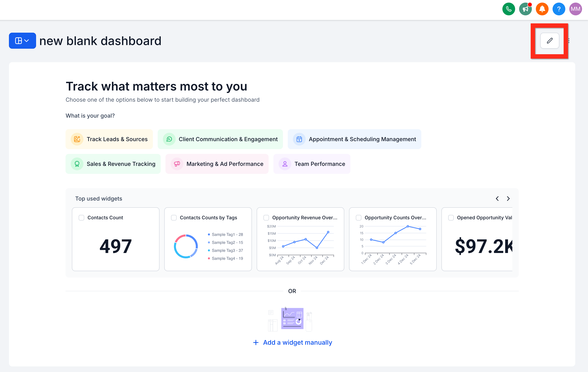
Task: Open the three-dot options menu
Action: pyautogui.click(x=569, y=41)
